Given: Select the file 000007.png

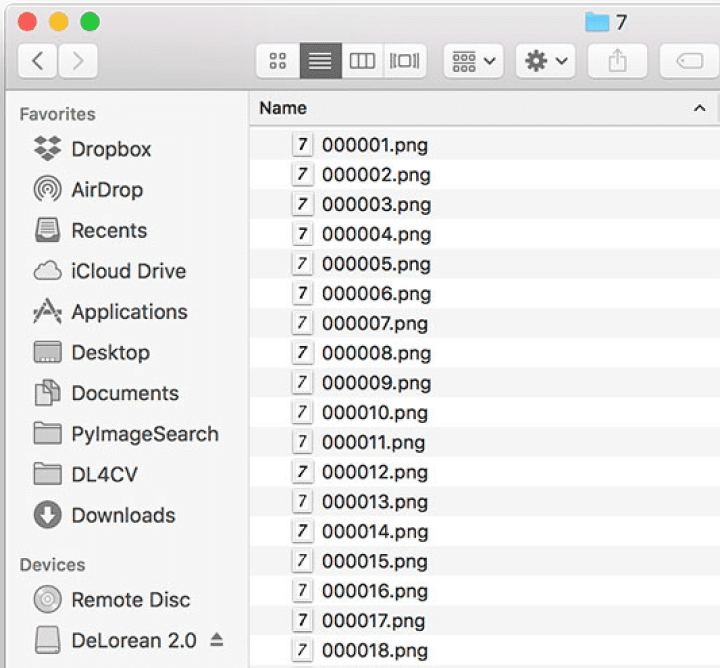Looking at the screenshot, I should click(374, 323).
